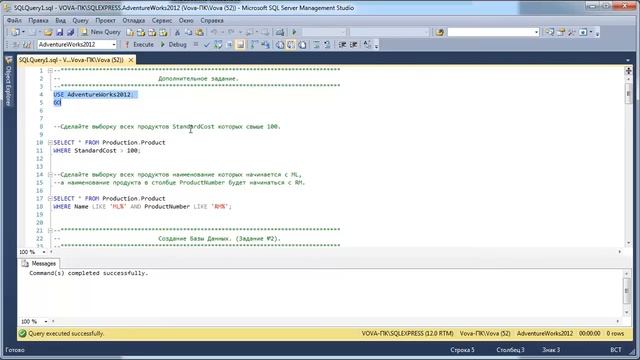Collapse the SELECT statement at line 17

pyautogui.click(x=50, y=198)
